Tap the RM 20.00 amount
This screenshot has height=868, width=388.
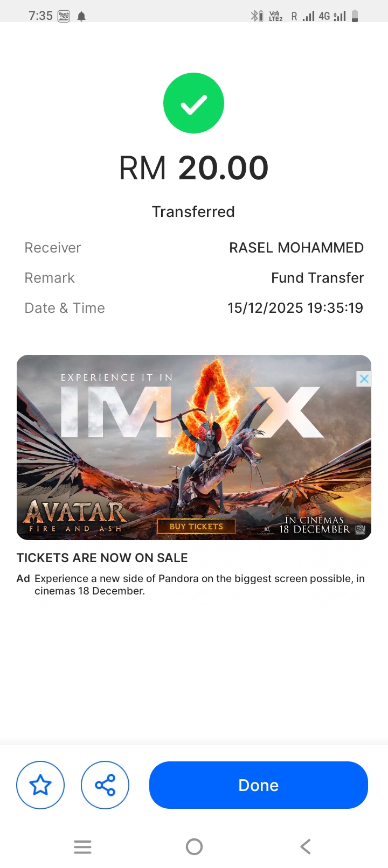pyautogui.click(x=193, y=167)
